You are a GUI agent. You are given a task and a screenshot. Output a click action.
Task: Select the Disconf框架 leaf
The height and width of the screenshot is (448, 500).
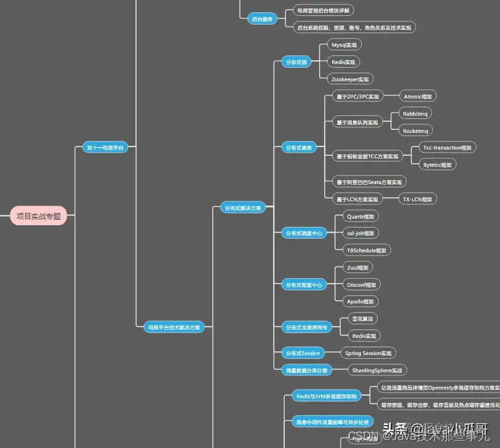point(362,285)
